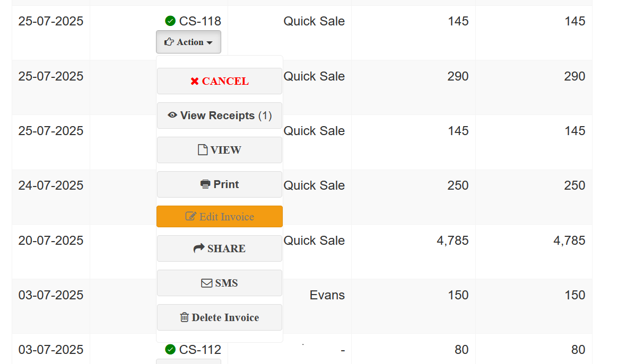Click the trash can icon for deletion
Viewport: 618px width, 364px height.
pyautogui.click(x=185, y=317)
